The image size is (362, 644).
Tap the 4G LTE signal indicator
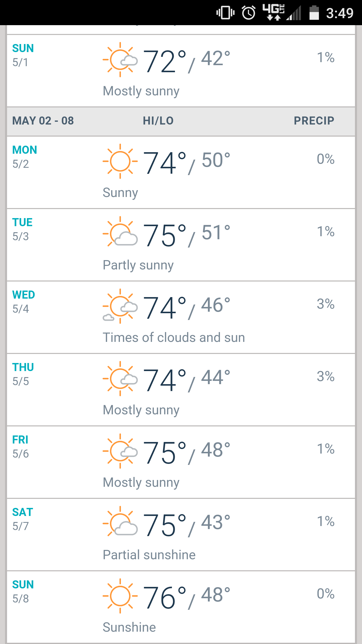pyautogui.click(x=274, y=12)
